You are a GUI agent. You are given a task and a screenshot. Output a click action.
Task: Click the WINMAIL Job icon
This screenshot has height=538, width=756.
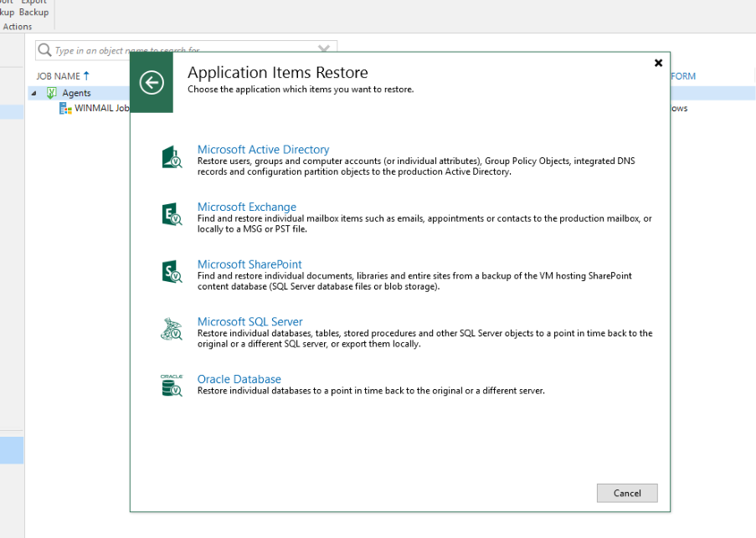coord(65,109)
